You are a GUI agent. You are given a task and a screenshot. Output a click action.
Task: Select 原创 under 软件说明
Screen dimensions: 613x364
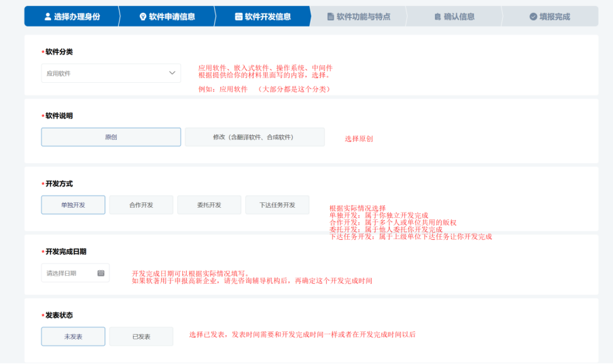click(111, 137)
